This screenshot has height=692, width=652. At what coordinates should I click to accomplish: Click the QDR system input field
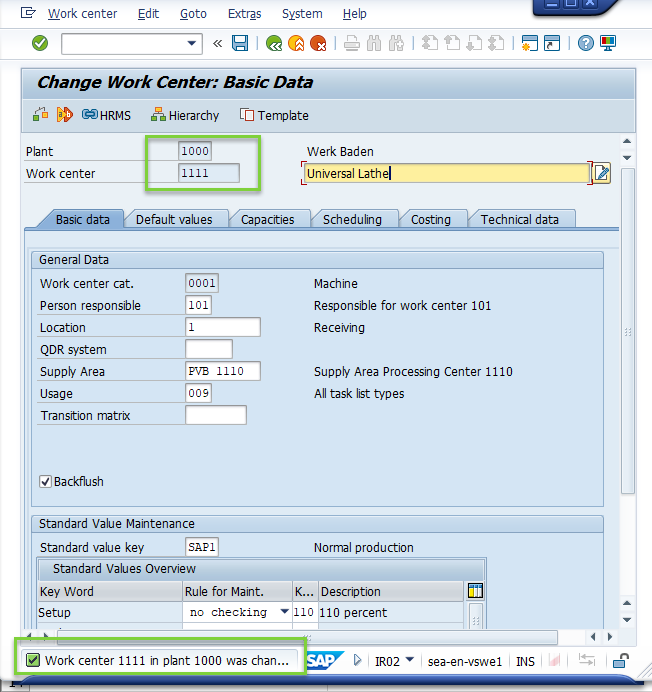coord(209,349)
